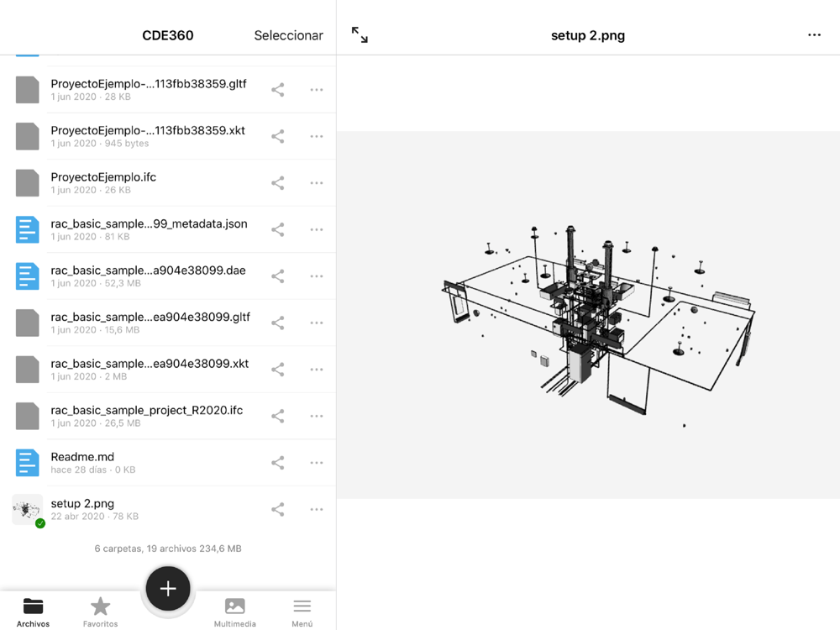Switch to Multimedia tab

[x=234, y=612]
